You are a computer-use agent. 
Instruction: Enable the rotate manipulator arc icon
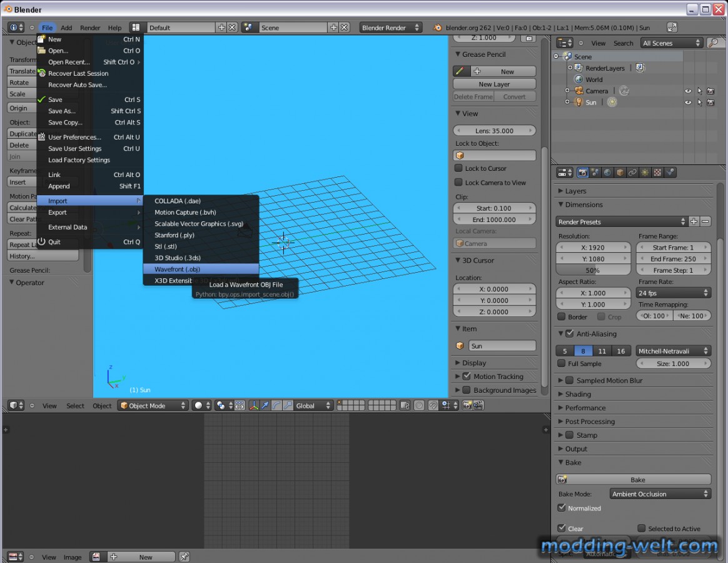(x=276, y=405)
